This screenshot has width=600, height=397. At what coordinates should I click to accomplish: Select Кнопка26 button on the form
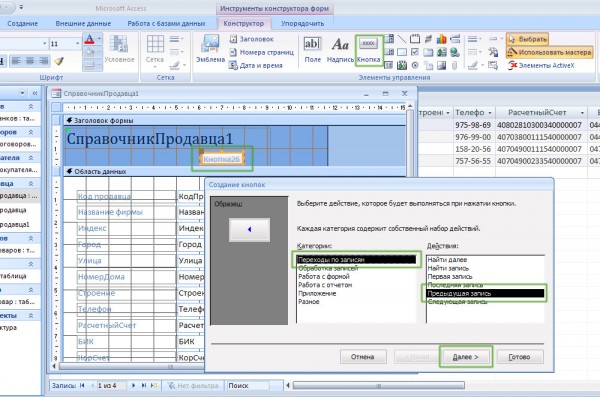point(222,159)
